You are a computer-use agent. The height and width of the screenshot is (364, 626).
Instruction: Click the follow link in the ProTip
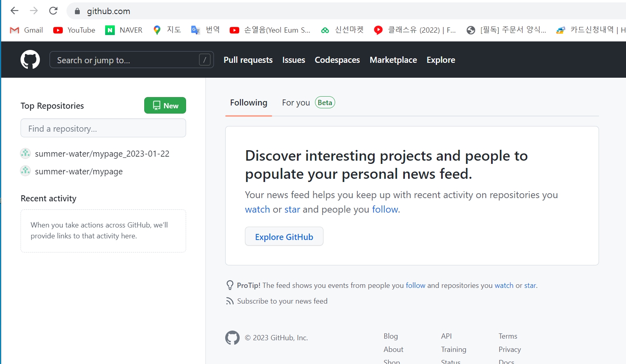pos(415,285)
